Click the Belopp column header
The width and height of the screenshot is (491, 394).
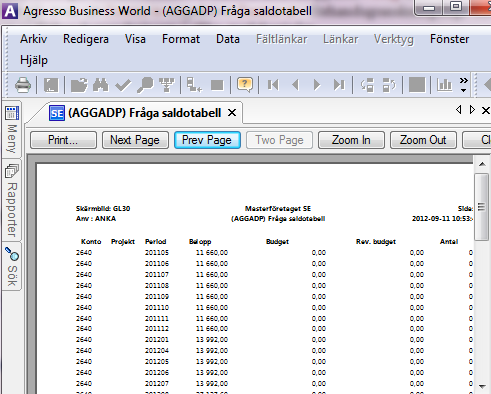click(200, 242)
